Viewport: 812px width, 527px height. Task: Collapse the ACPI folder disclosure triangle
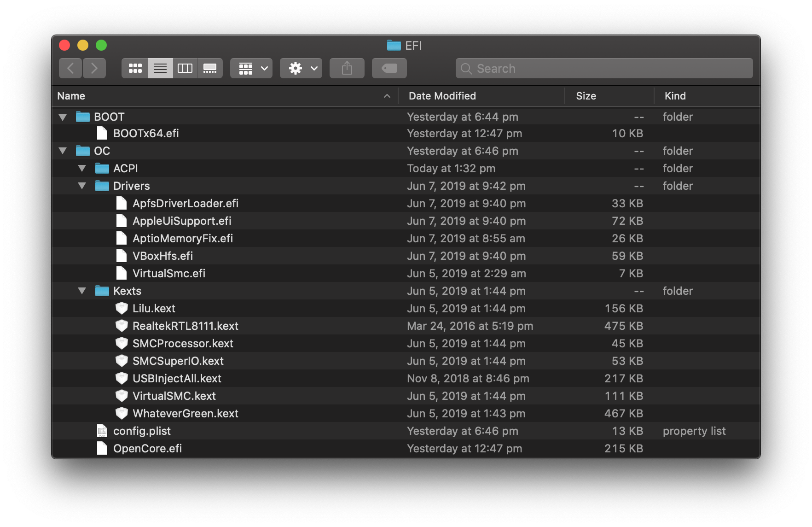click(x=82, y=169)
